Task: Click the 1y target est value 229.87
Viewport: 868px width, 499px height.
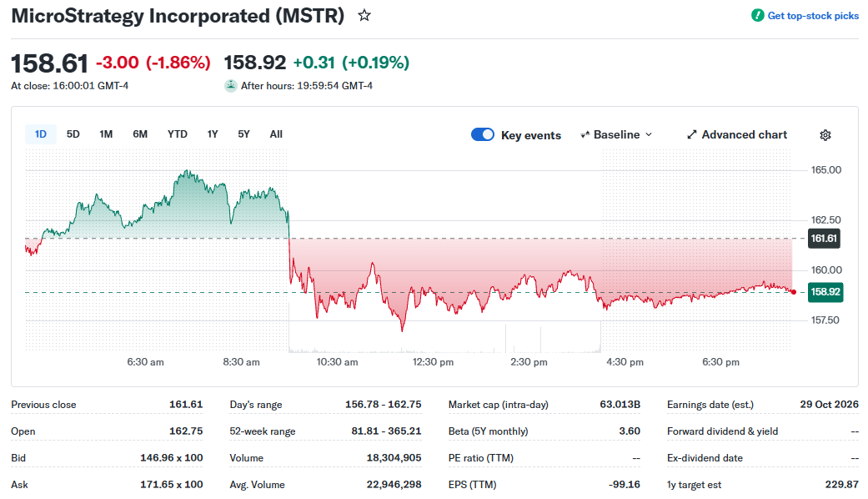Action: pyautogui.click(x=841, y=484)
